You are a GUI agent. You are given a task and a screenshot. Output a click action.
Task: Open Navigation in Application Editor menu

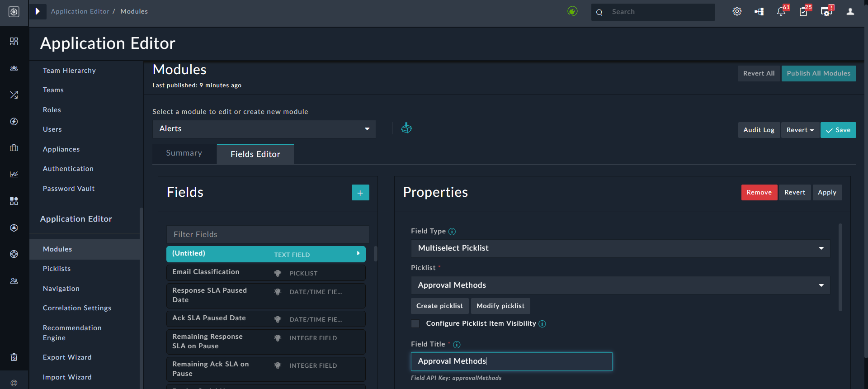pos(61,289)
